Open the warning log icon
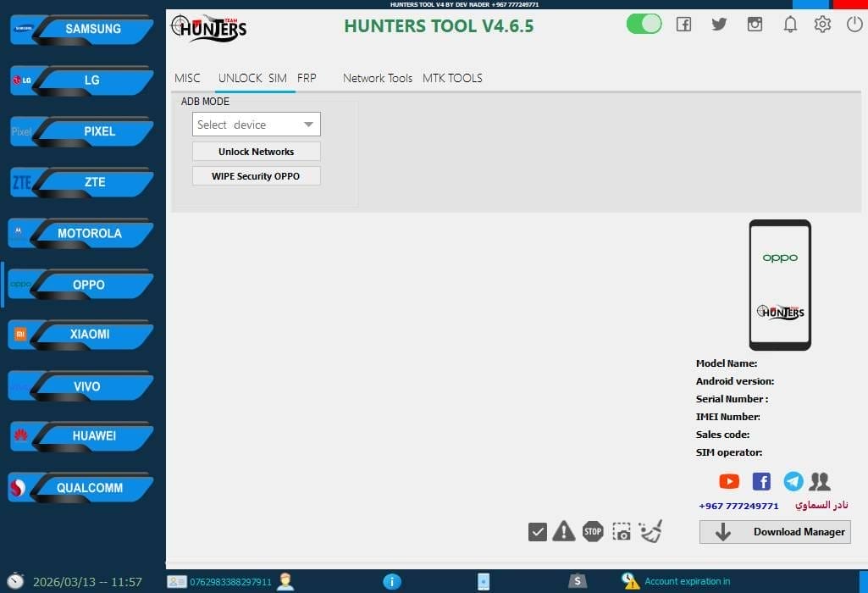Image resolution: width=868 pixels, height=593 pixels. click(x=564, y=531)
